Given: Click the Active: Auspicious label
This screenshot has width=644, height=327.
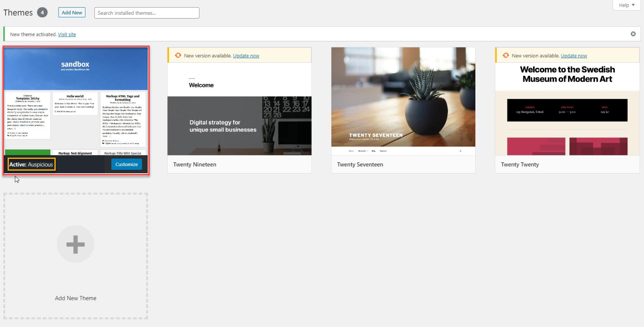Looking at the screenshot, I should pos(31,164).
